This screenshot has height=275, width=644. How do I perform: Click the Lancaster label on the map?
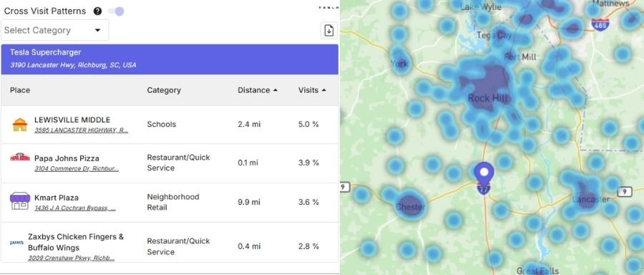(x=590, y=199)
